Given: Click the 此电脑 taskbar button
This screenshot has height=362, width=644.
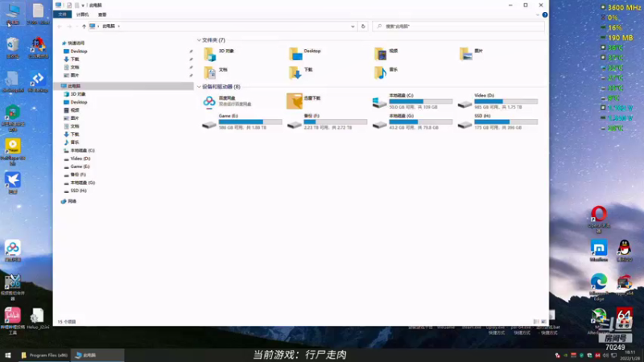Looking at the screenshot, I should pyautogui.click(x=97, y=356).
